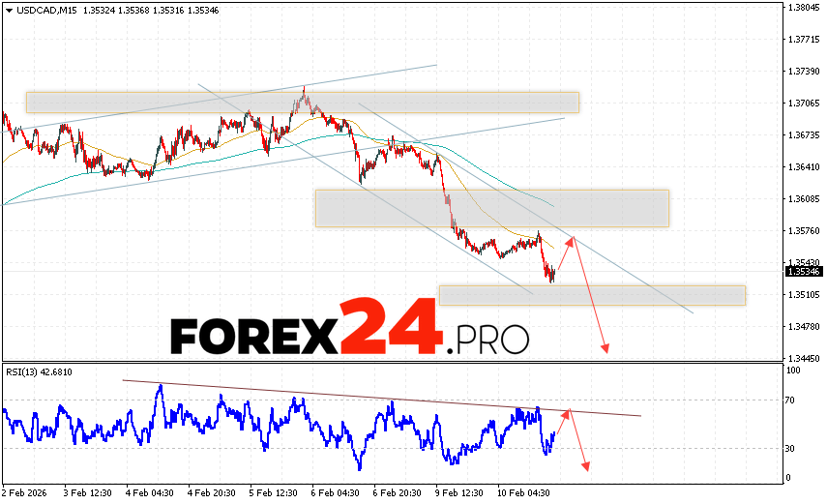Click the 2 Feb 2026 date label

[26, 491]
